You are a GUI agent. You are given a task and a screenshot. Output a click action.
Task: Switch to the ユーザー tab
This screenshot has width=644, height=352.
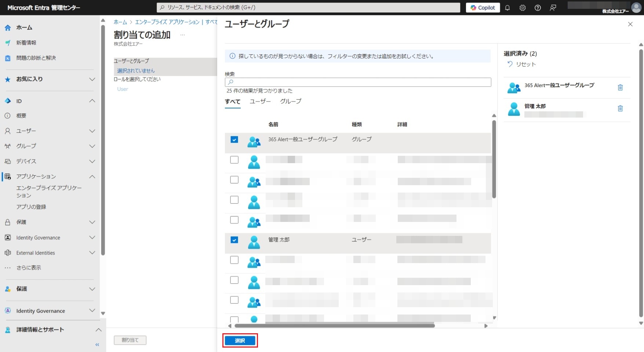point(260,101)
